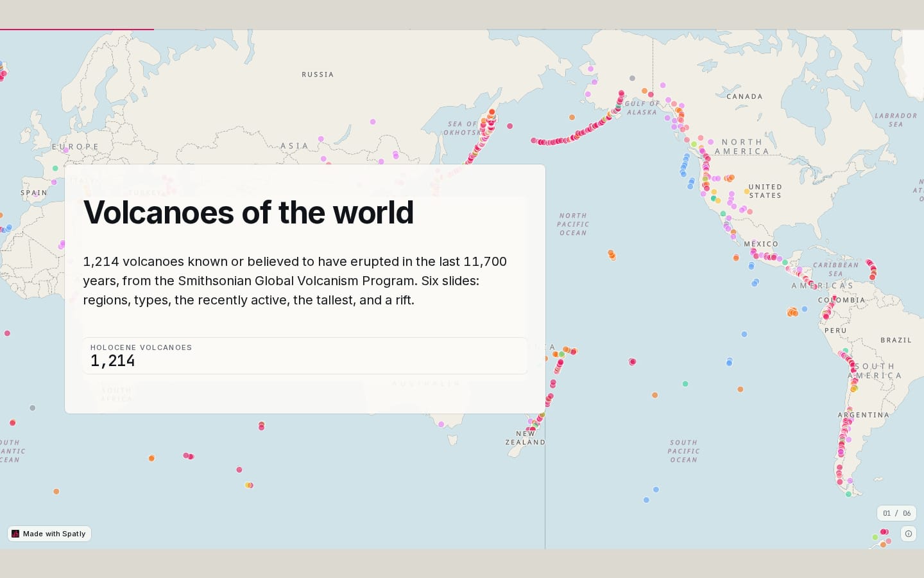The image size is (924, 578).
Task: Click the NORTH AMERICA map label
Action: coord(742,147)
